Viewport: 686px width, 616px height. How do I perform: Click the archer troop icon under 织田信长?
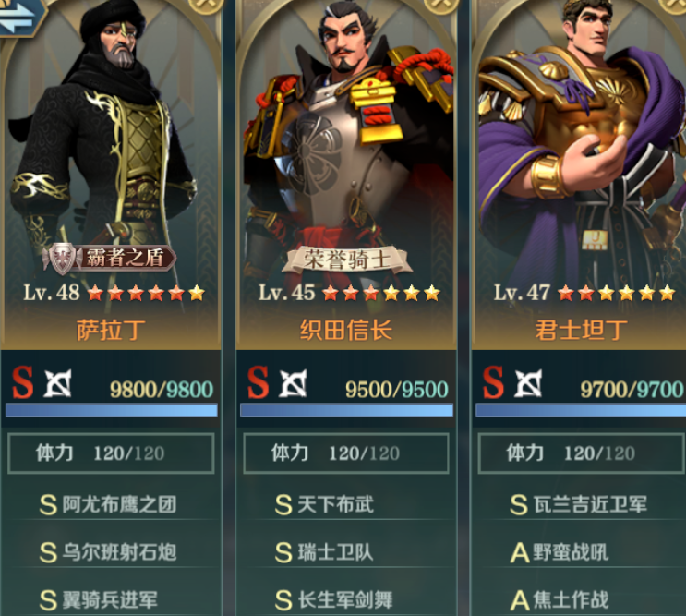coord(293,383)
